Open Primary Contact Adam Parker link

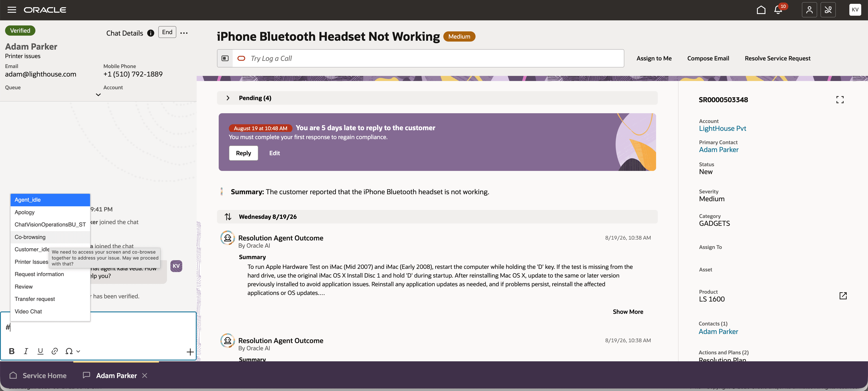719,150
